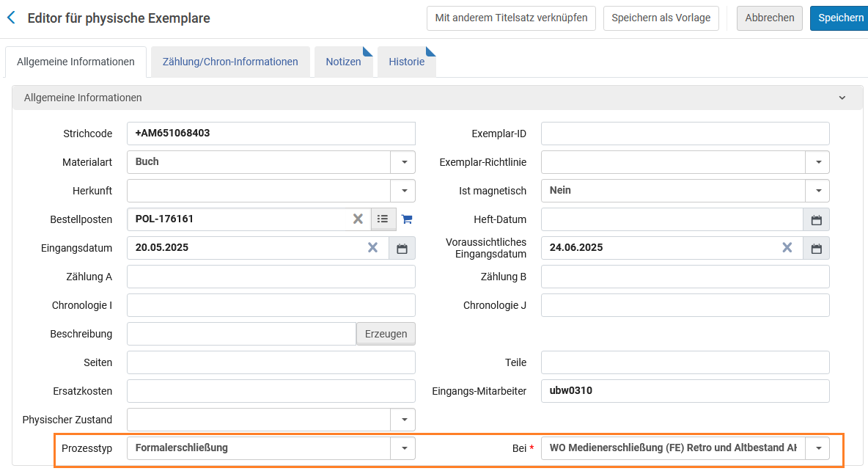This screenshot has height=471, width=868.
Task: Click Mit anderem Titelsatz verknüpfen
Action: tap(511, 18)
